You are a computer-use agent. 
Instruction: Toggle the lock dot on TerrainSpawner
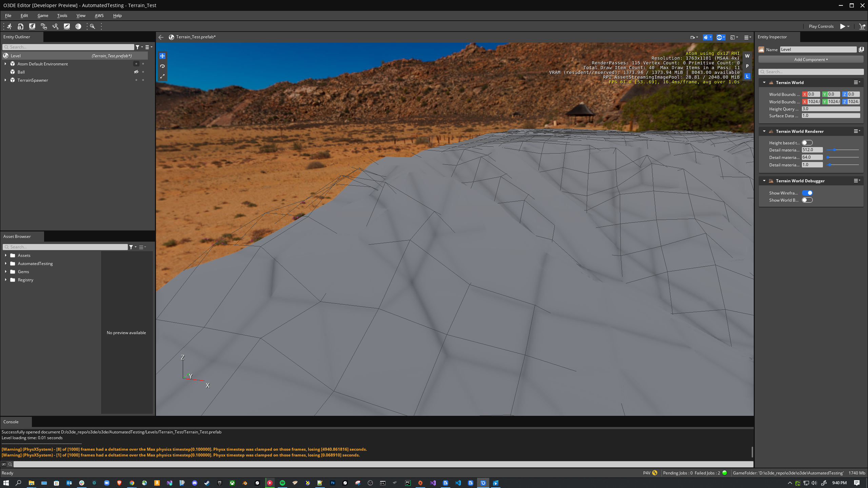(x=143, y=80)
